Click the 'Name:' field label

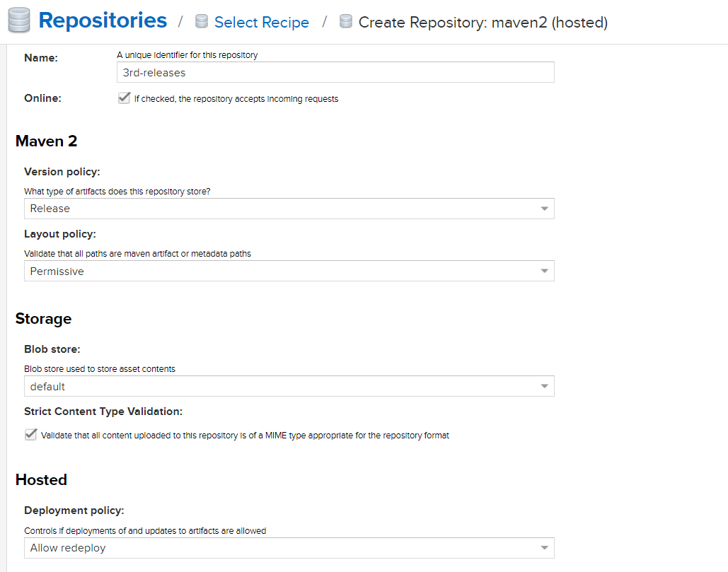pyautogui.click(x=40, y=58)
